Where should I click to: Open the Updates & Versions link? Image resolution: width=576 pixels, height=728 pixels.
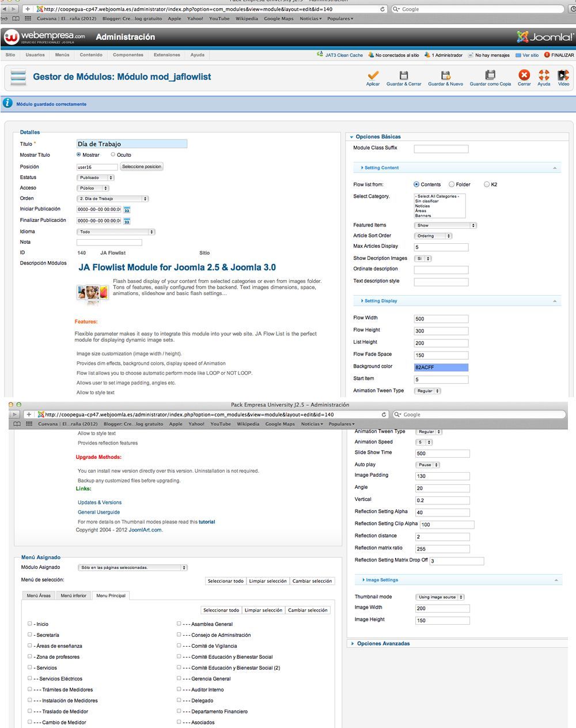(x=100, y=503)
